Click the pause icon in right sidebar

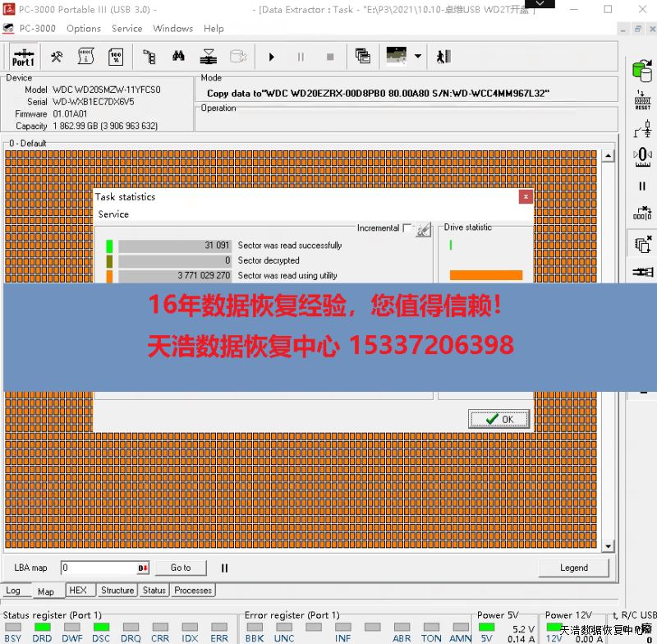pyautogui.click(x=642, y=186)
